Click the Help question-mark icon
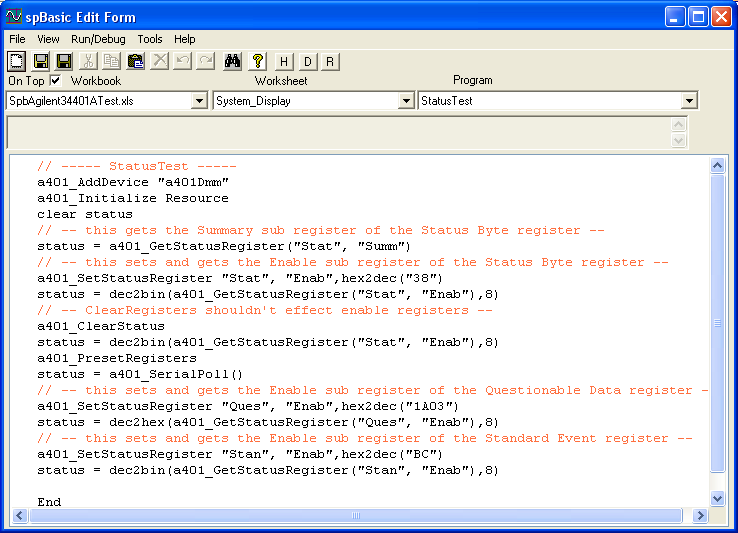This screenshot has height=533, width=738. (257, 61)
